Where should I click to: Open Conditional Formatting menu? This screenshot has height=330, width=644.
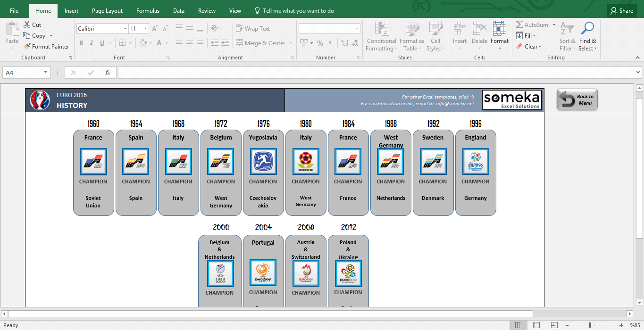point(381,36)
